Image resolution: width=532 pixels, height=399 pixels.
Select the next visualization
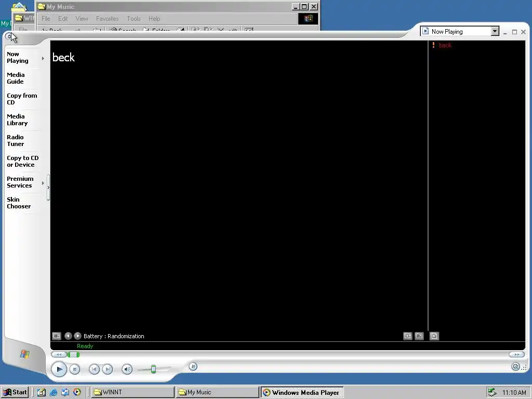(x=77, y=336)
